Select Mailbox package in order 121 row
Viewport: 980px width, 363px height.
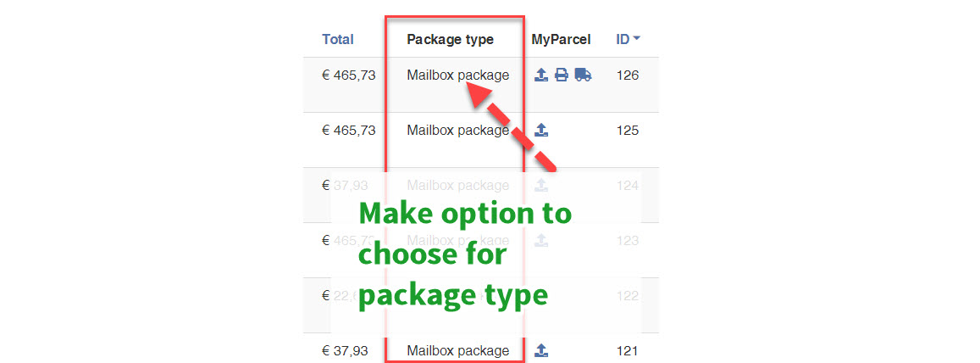point(457,350)
